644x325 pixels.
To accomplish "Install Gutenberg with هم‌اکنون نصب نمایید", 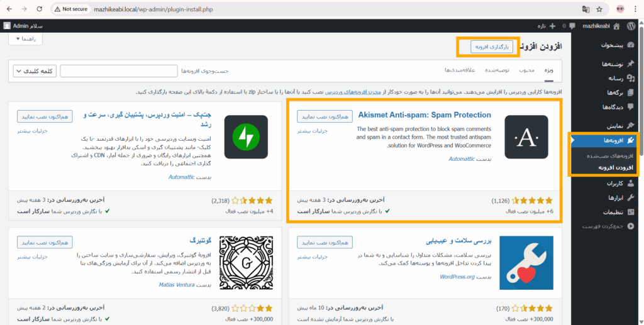I will pos(45,242).
